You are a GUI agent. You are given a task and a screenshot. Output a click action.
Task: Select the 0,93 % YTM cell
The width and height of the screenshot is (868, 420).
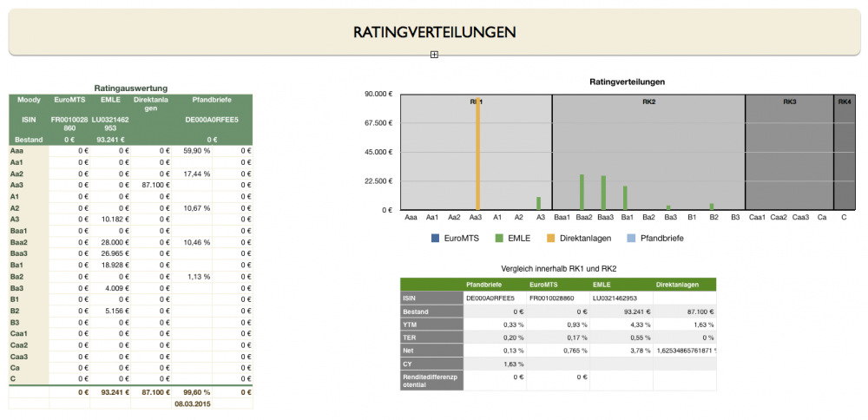pos(558,325)
